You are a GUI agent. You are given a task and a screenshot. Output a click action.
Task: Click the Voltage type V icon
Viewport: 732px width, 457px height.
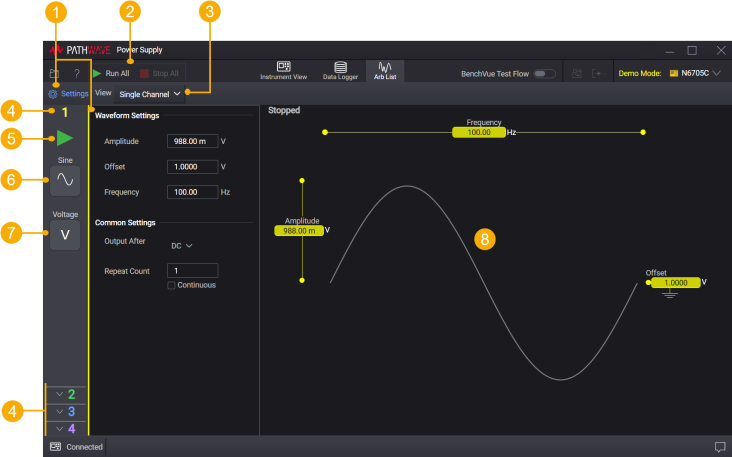65,235
